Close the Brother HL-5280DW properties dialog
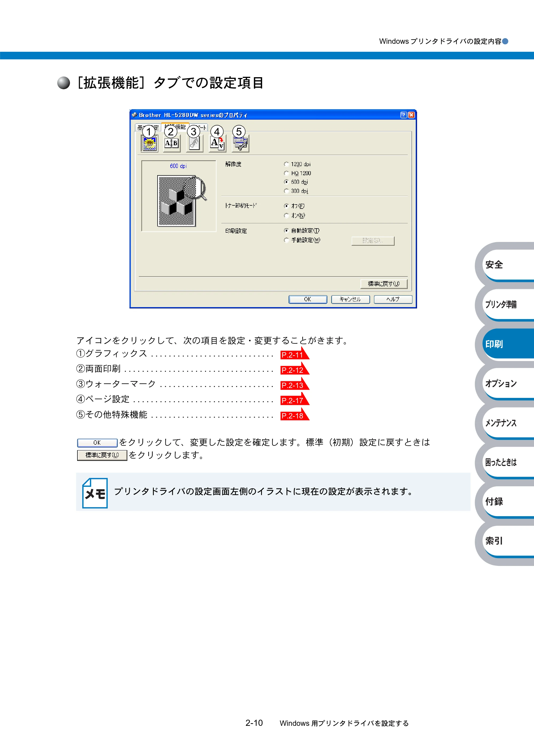Screen dimensions: 534x756 click(x=411, y=115)
